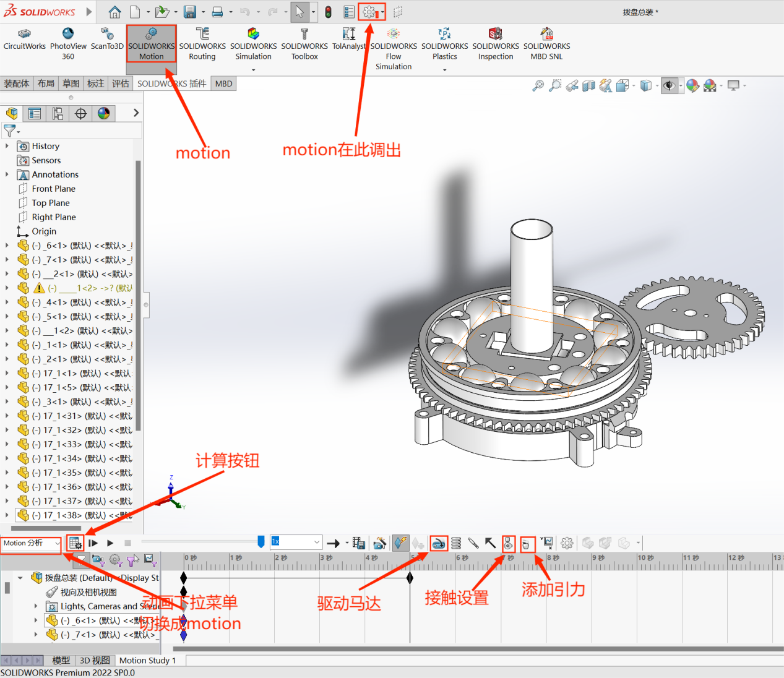The image size is (784, 678).
Task: Expand the History tree node
Action: pos(7,146)
